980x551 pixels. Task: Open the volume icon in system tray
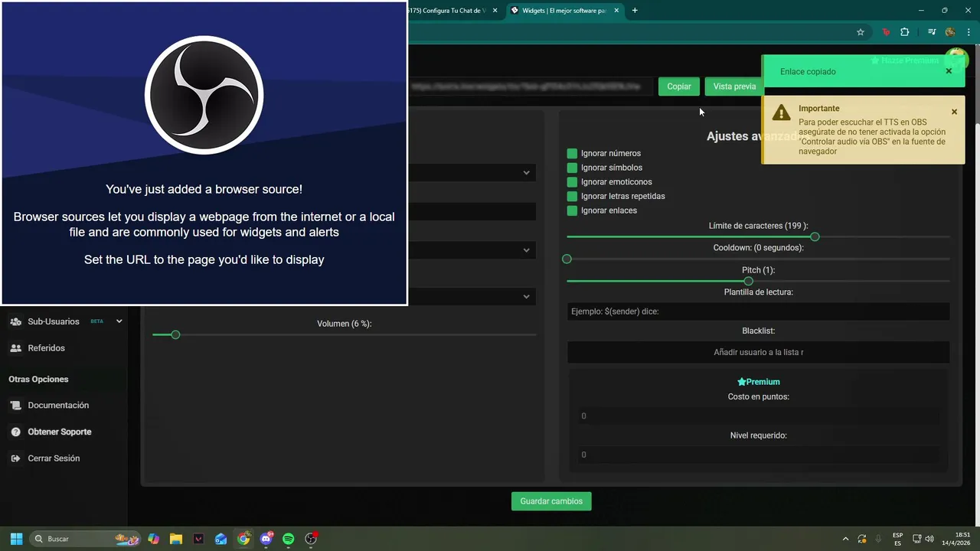[x=929, y=539]
